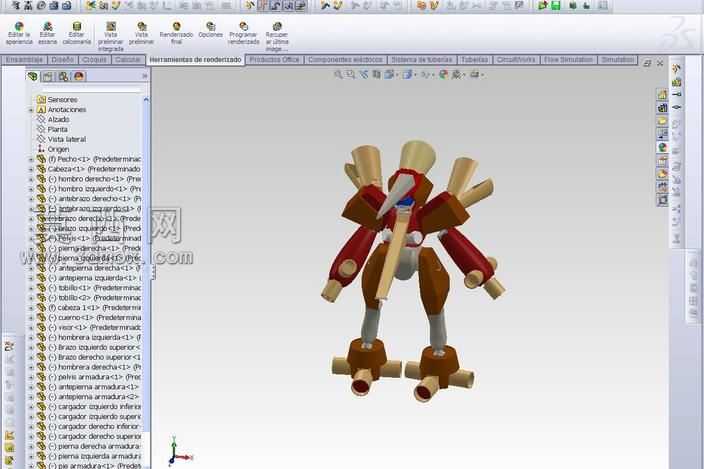Click the Editar la apariencia tool
Viewport: 704px width, 469px height.
tap(19, 33)
